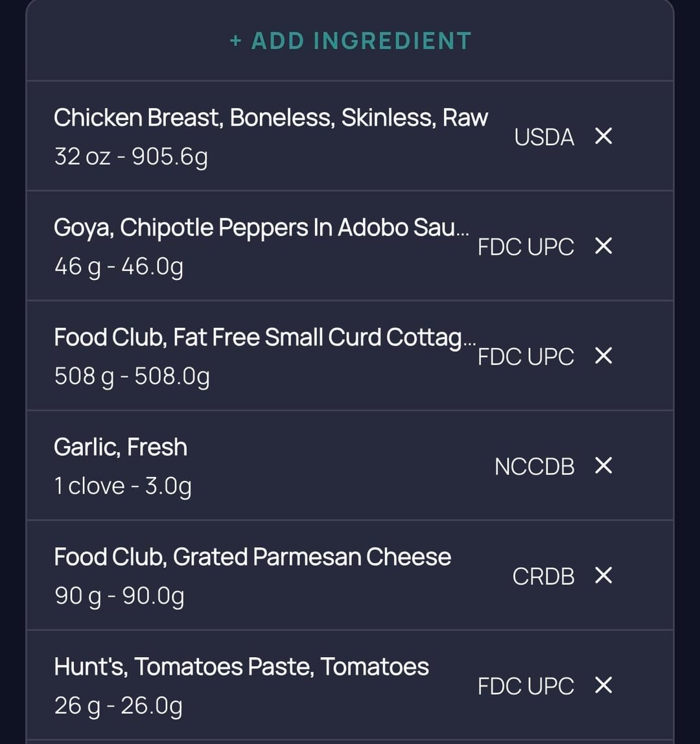700x744 pixels.
Task: Tap the Add Ingredient button
Action: pos(350,41)
